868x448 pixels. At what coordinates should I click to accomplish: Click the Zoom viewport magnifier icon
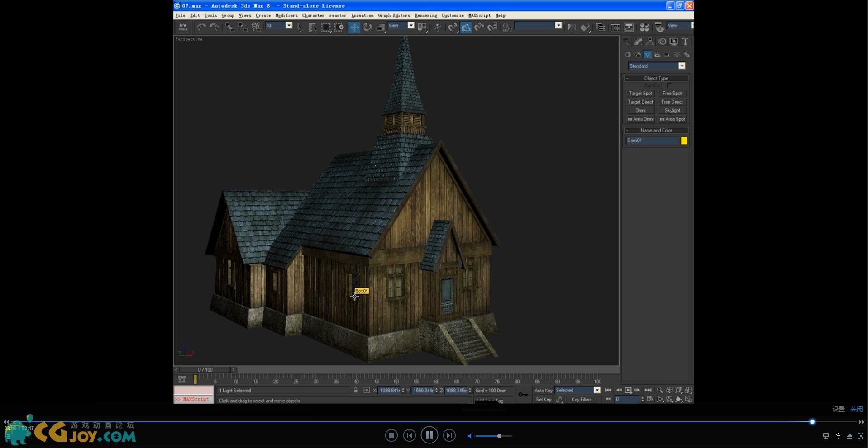[660, 390]
